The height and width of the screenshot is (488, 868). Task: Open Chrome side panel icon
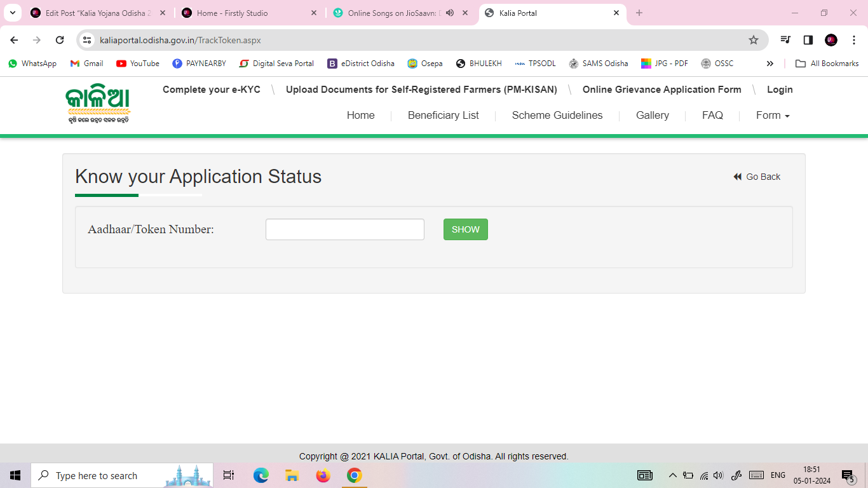click(808, 40)
